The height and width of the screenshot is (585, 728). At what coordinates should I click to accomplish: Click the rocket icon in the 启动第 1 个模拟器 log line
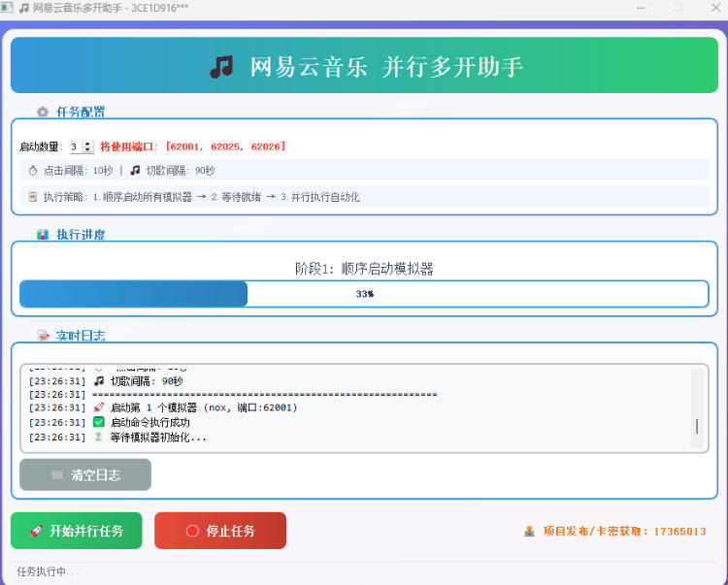coord(98,407)
